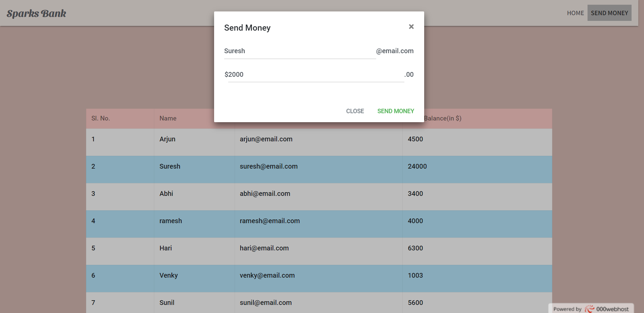Click the 000webhost logo badge
Viewport: 644px width, 313px height.
click(591, 309)
